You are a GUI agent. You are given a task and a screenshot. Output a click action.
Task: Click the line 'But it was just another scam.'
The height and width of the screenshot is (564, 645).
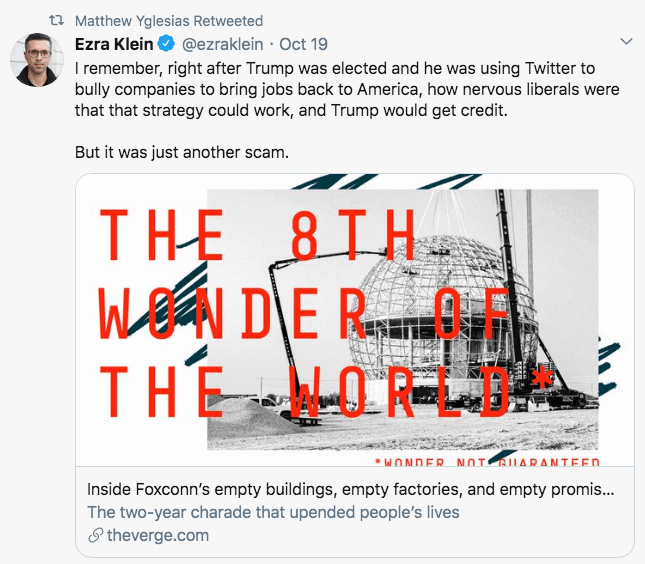pos(182,152)
